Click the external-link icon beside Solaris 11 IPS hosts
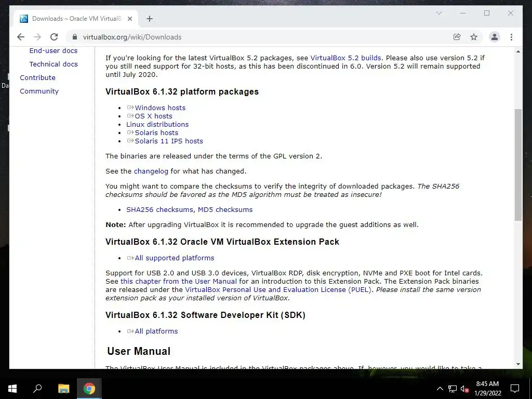The height and width of the screenshot is (399, 532). (x=130, y=141)
